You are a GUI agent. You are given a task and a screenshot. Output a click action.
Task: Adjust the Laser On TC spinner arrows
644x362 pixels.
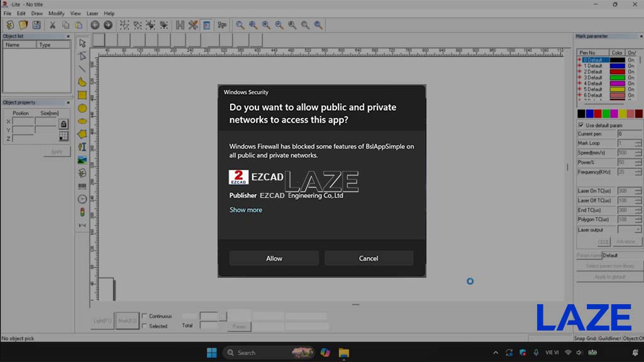click(638, 191)
